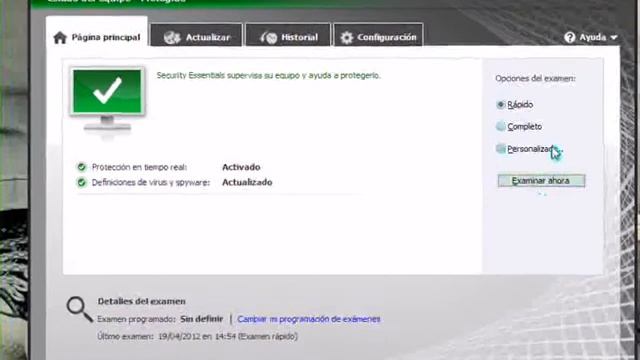Viewport: 640px width, 360px height.
Task: Click the globe icon on Actualizar tab
Action: [172, 38]
